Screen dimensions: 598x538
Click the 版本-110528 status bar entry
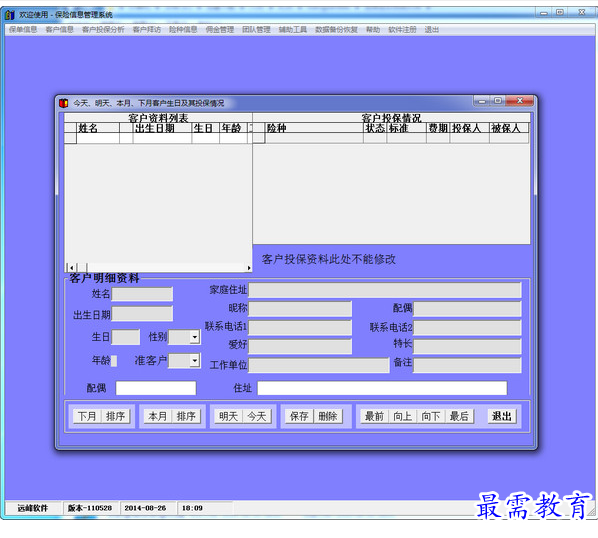tap(90, 508)
